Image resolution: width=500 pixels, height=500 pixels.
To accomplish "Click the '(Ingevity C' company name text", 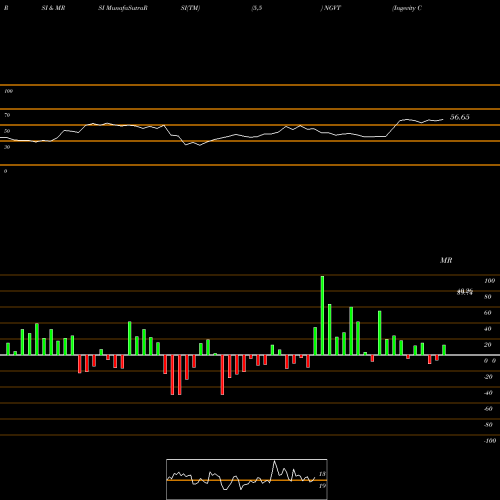I will 407,8.
